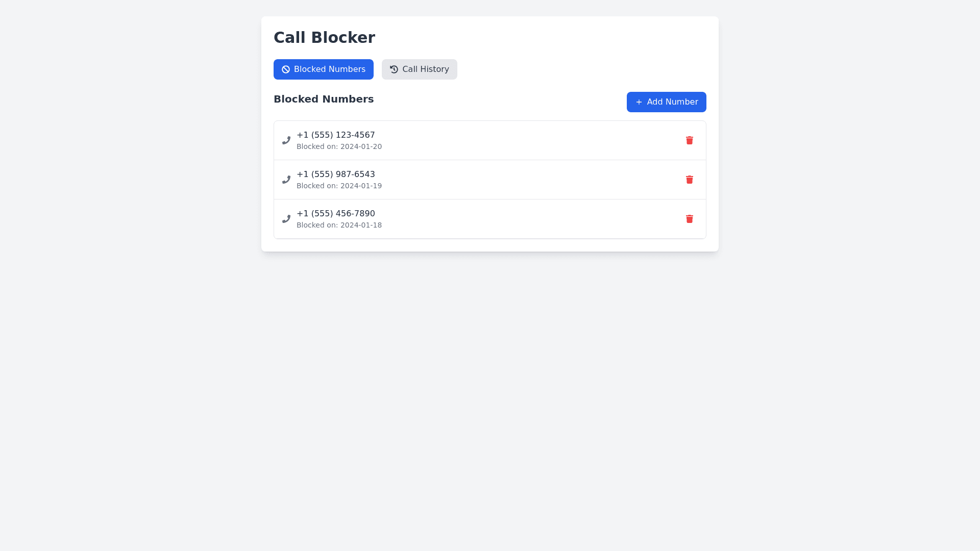Image resolution: width=980 pixels, height=551 pixels.
Task: Select the +1 (555) 123-4567 number text
Action: (336, 135)
